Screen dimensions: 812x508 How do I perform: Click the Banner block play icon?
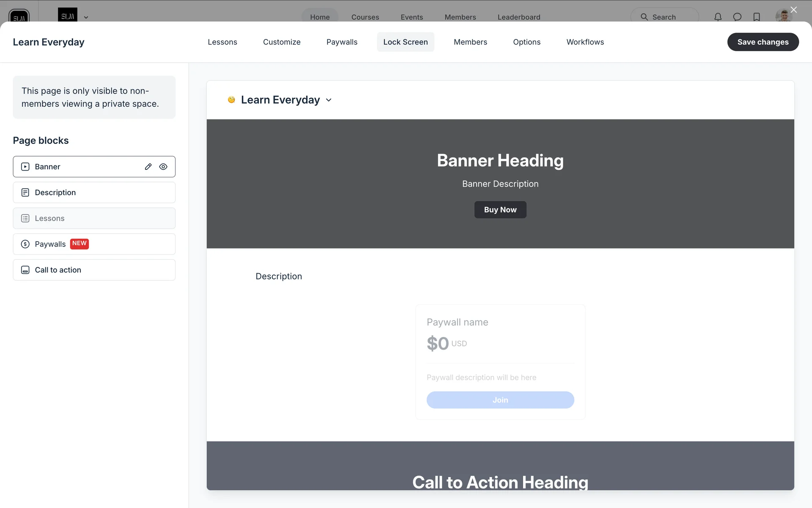pos(25,167)
